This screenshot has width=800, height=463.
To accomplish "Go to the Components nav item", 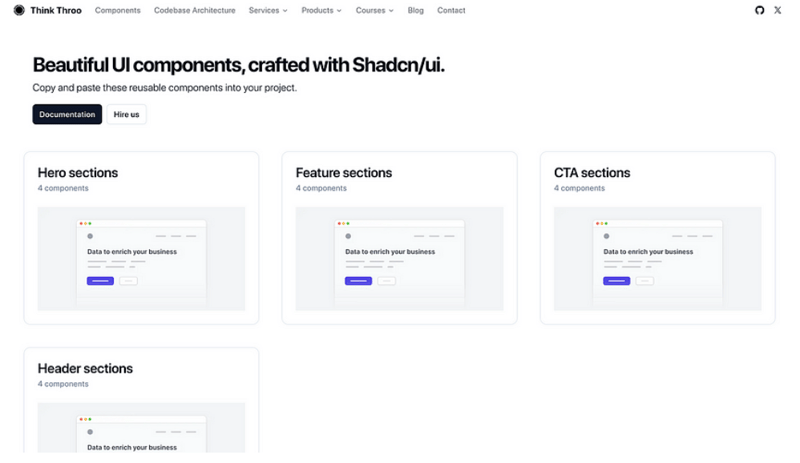I will [118, 10].
